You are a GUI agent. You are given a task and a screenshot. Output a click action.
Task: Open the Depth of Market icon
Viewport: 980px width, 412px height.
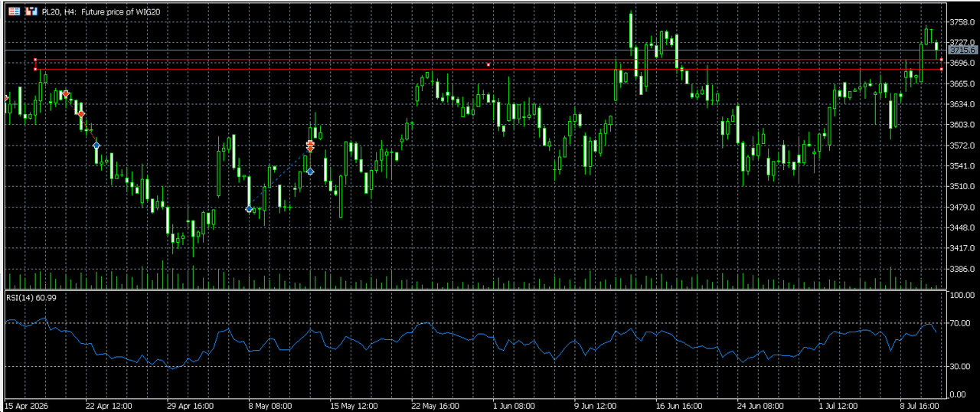(31, 12)
